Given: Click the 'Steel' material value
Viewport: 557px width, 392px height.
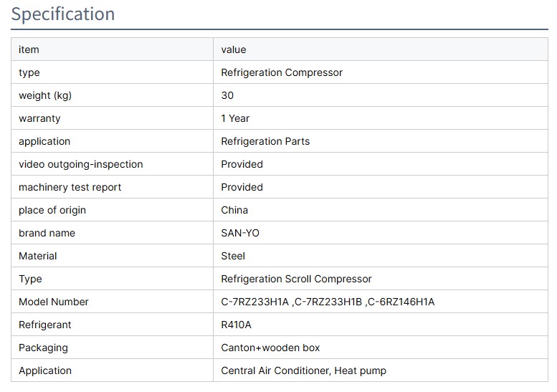Looking at the screenshot, I should pos(233,256).
